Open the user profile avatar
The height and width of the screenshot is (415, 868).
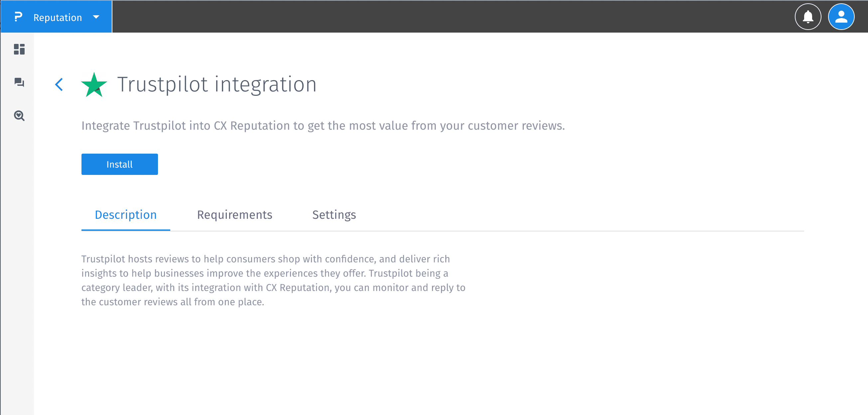[841, 17]
